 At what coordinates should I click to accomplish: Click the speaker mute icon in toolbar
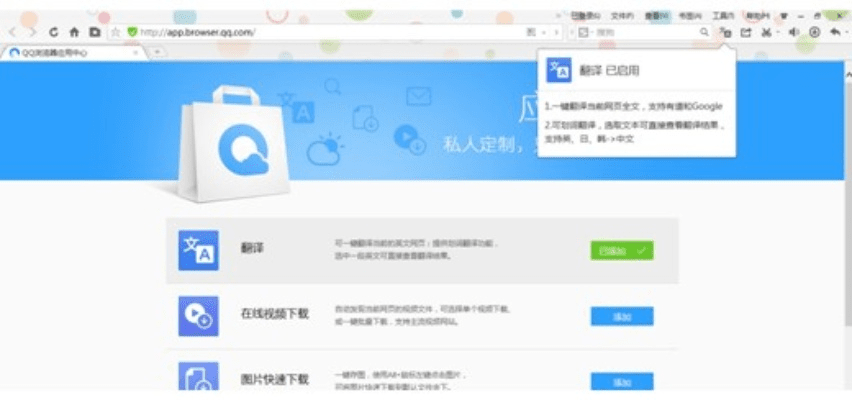click(x=793, y=33)
